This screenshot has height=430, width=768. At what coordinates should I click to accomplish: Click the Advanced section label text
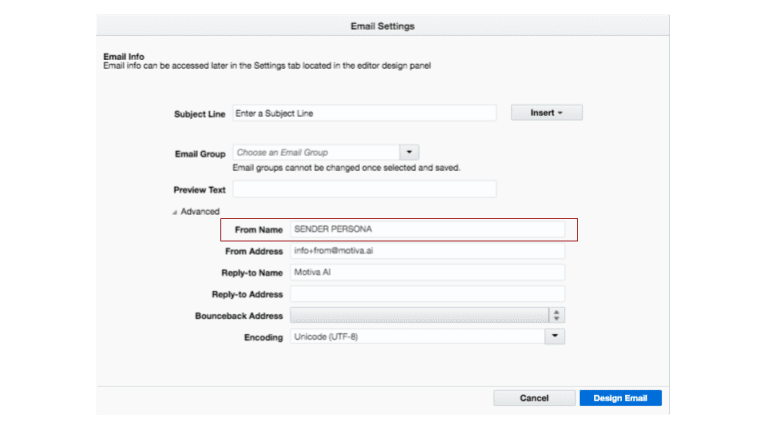coord(200,212)
